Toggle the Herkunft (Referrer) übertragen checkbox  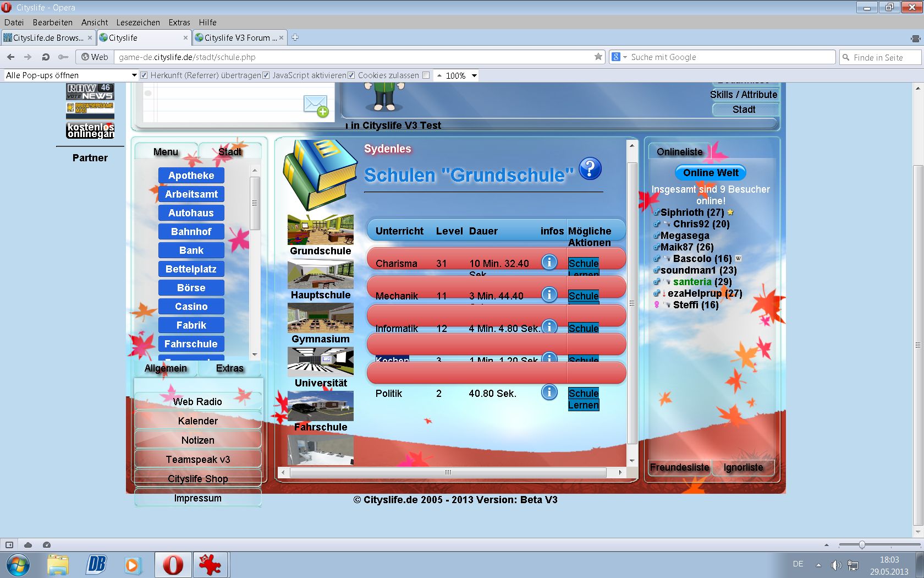click(144, 75)
